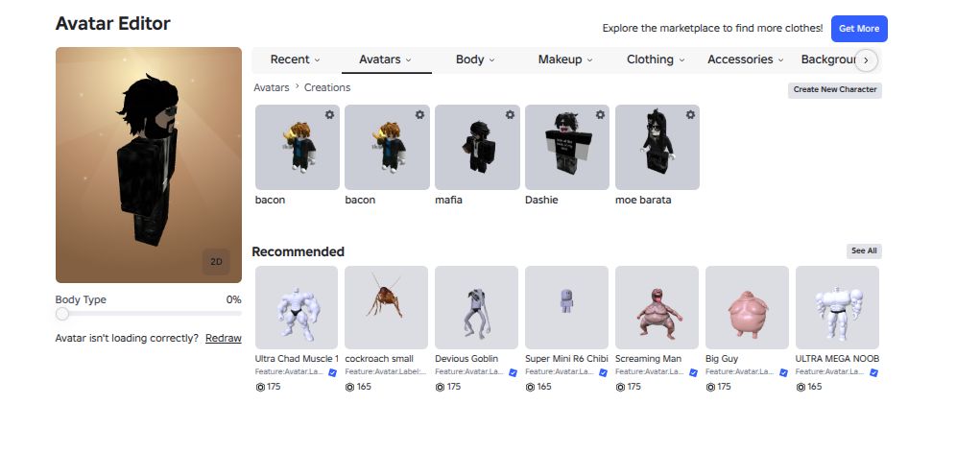Viewport: 980px width, 452px height.
Task: Adjust Body Type slider handle
Action: click(62, 314)
